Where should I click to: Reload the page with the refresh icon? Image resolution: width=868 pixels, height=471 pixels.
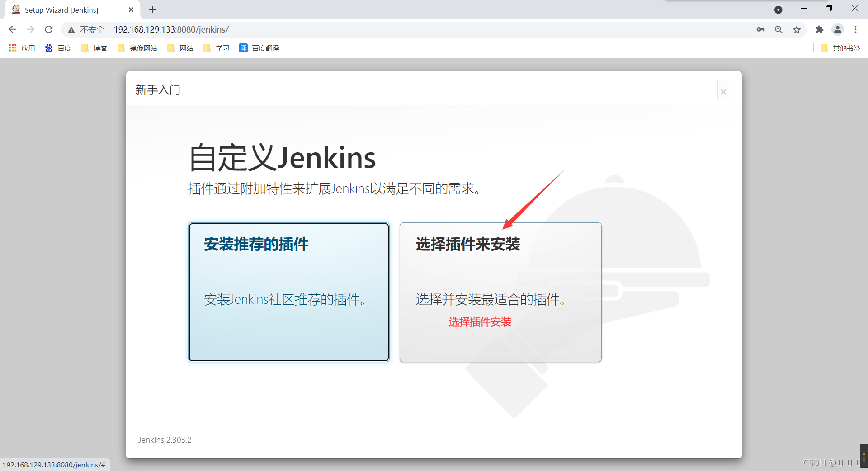click(48, 29)
